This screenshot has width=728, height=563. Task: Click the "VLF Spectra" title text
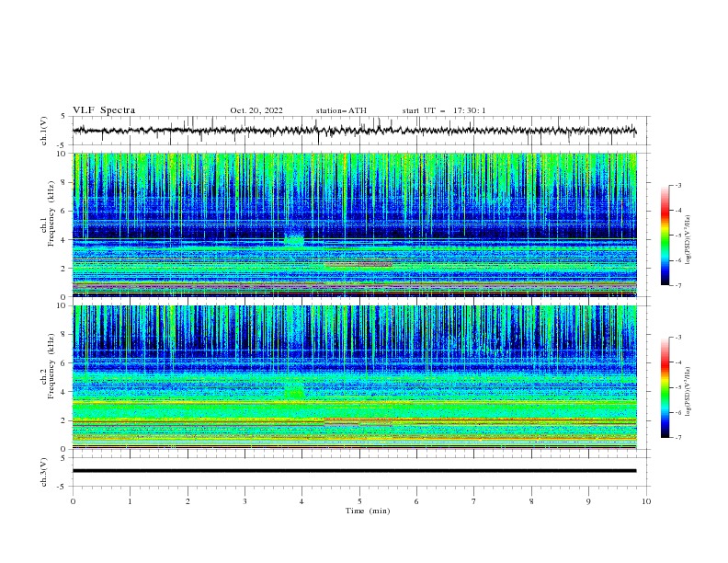tap(104, 110)
